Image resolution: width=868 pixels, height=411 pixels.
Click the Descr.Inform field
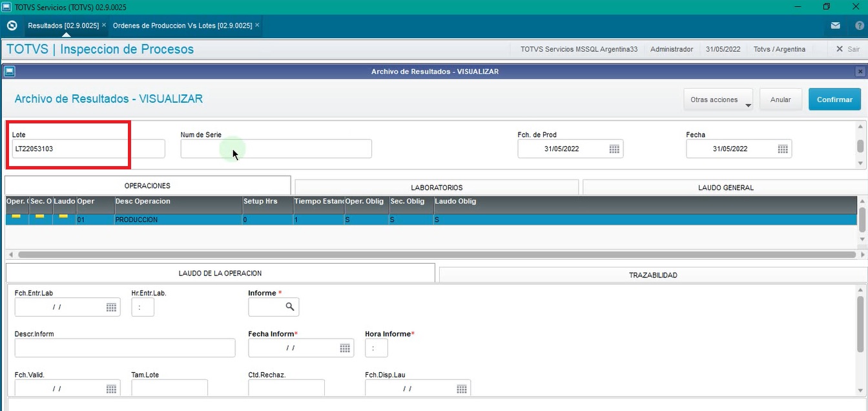[125, 348]
